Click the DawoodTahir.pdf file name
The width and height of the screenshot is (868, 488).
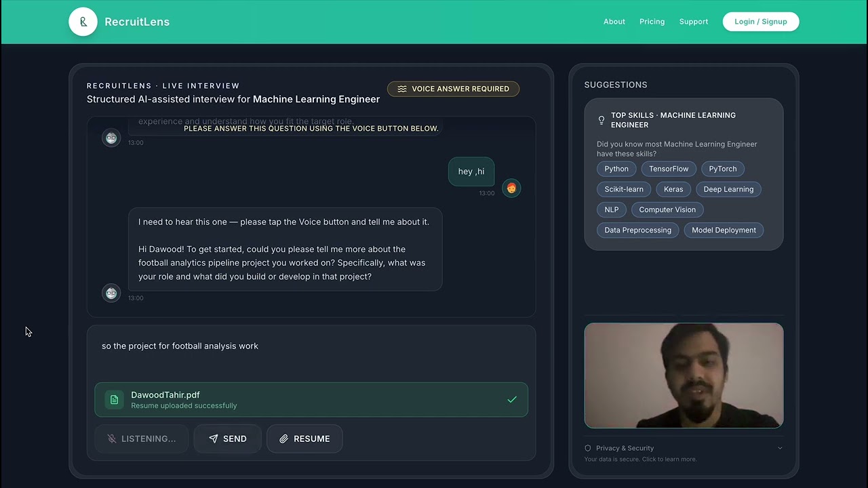tap(165, 394)
